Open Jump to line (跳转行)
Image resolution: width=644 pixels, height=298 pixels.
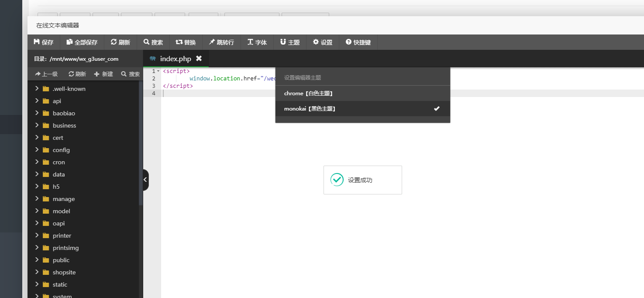coord(221,42)
